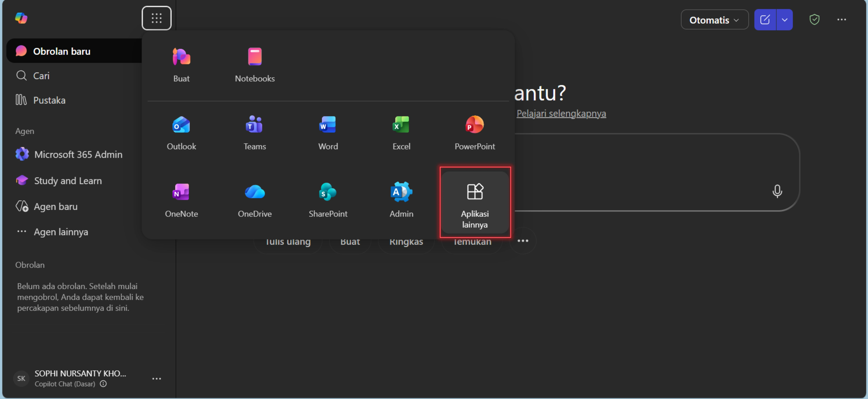The image size is (868, 399).
Task: Click the green shield protection icon
Action: 814,20
